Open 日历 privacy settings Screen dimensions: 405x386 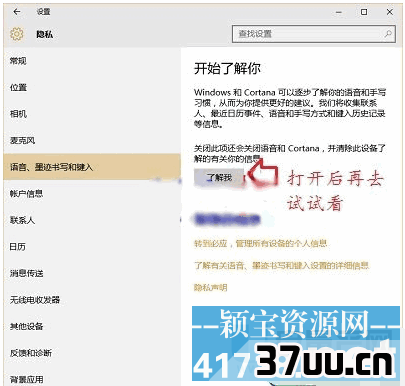pyautogui.click(x=92, y=247)
